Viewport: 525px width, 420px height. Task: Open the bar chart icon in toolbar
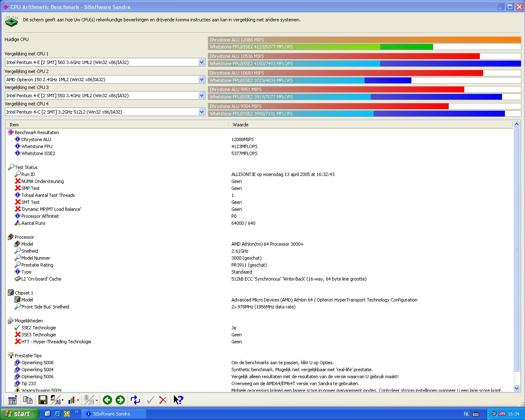(x=71, y=400)
